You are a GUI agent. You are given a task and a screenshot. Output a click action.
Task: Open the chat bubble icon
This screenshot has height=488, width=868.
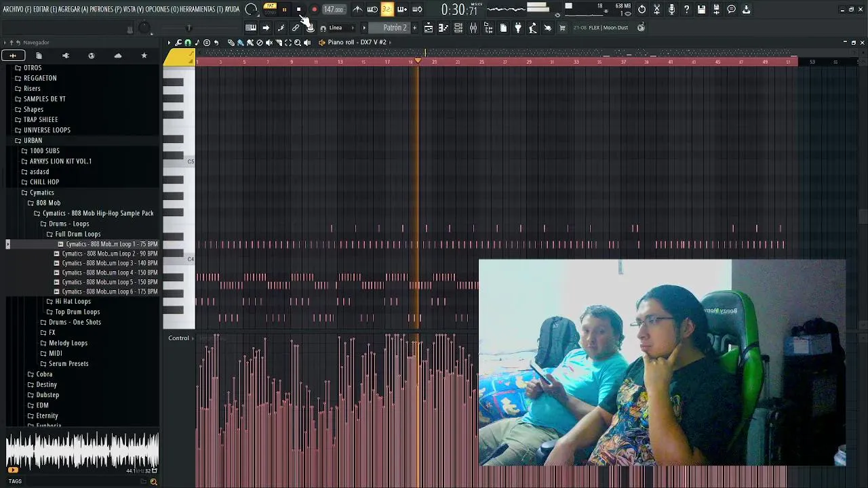pyautogui.click(x=731, y=9)
